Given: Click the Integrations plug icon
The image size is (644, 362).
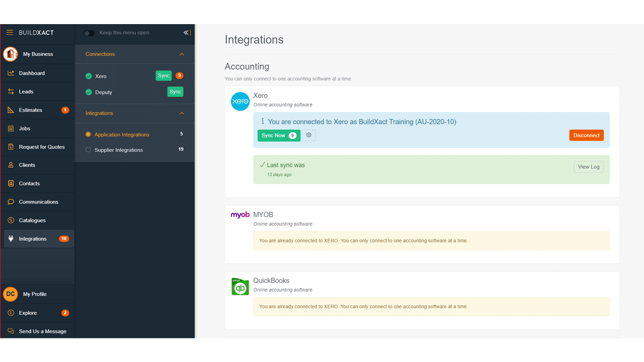Looking at the screenshot, I should point(11,239).
